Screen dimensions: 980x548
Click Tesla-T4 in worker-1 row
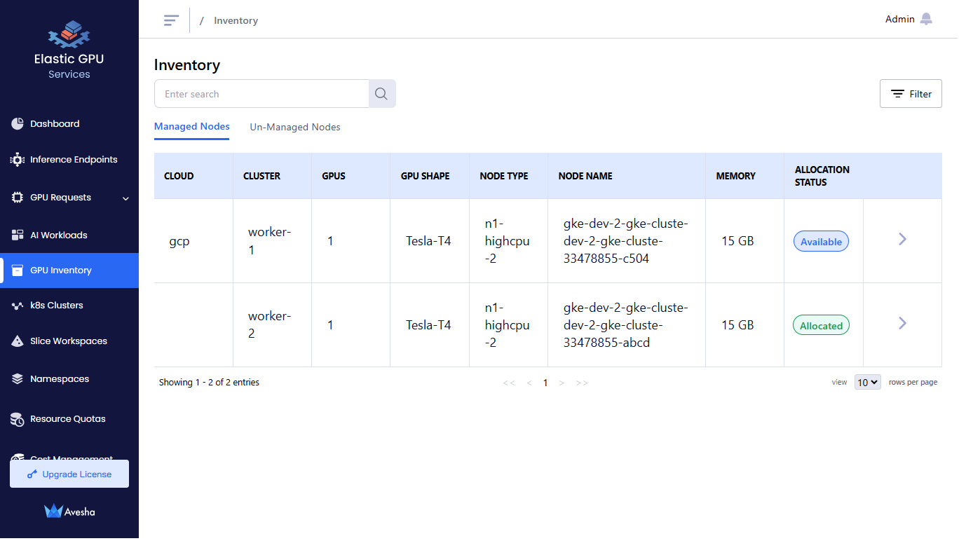(x=428, y=241)
